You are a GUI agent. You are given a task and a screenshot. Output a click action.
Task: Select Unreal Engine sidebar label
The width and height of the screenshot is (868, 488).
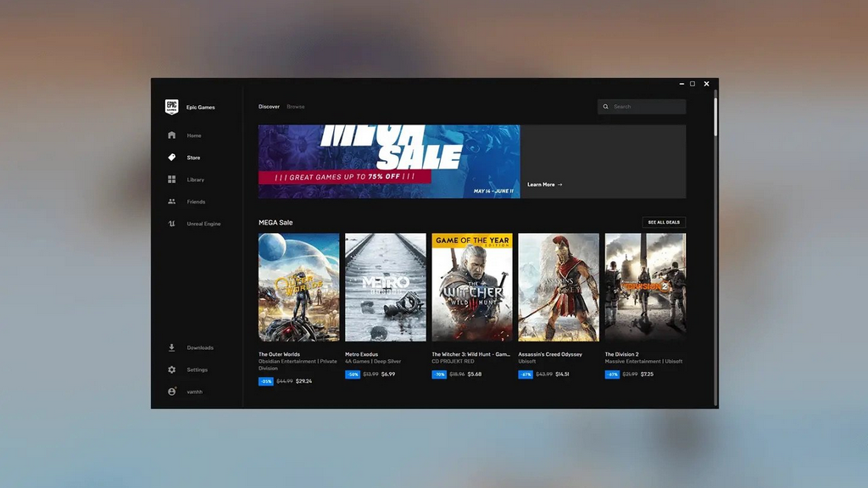203,224
